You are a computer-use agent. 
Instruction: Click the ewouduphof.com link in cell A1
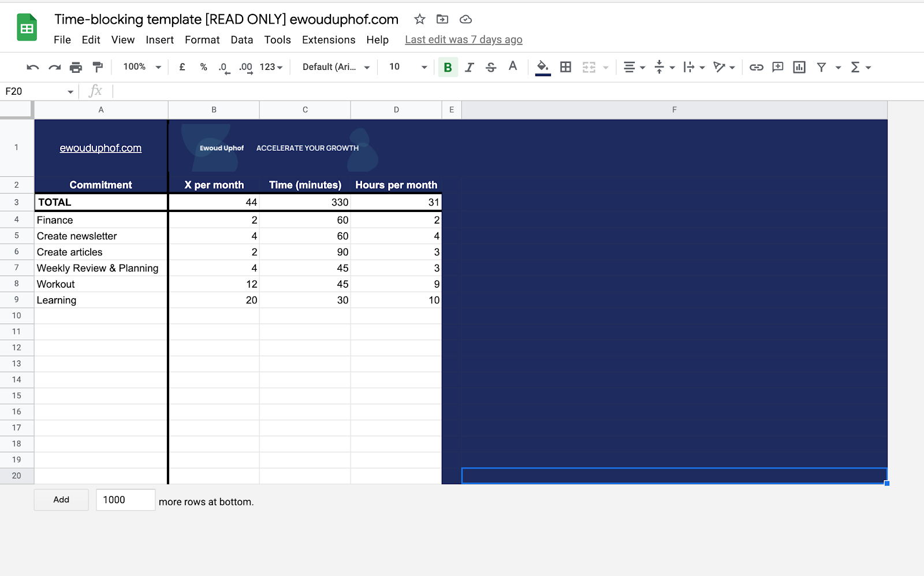coord(100,148)
